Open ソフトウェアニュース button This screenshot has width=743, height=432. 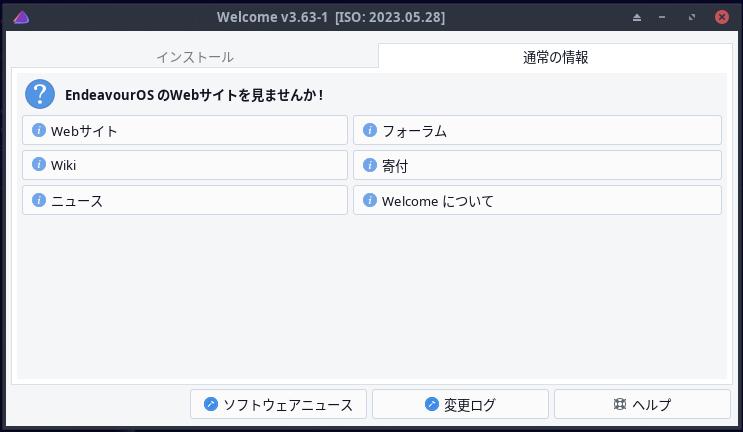(x=279, y=404)
